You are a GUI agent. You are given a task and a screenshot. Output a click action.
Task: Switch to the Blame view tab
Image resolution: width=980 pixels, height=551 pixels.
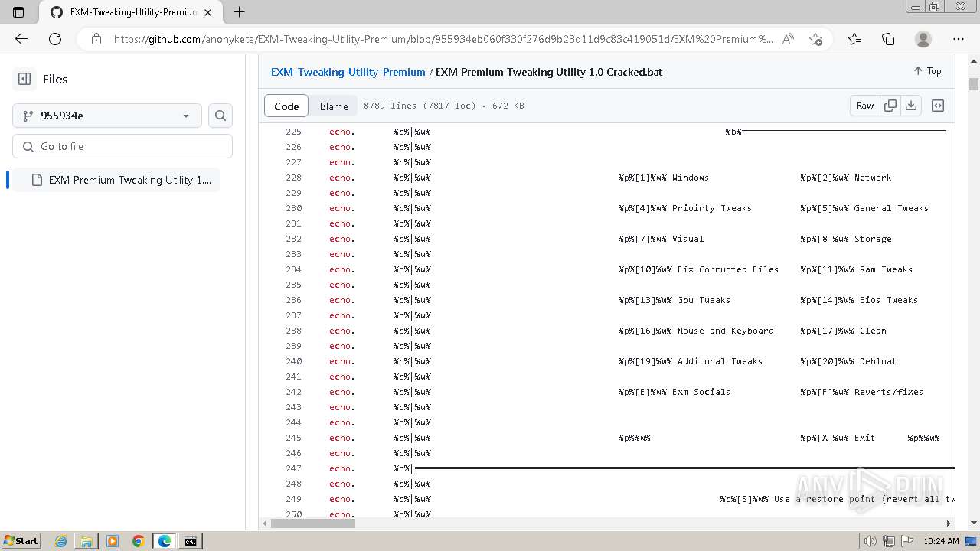click(334, 106)
